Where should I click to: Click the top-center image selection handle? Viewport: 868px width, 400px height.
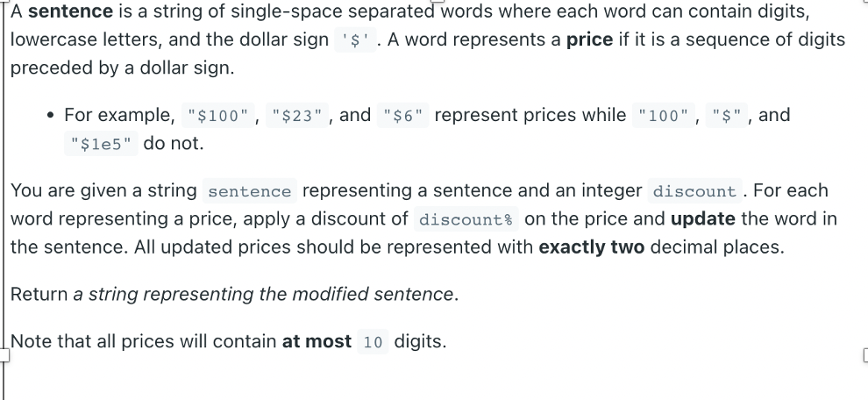438,1
